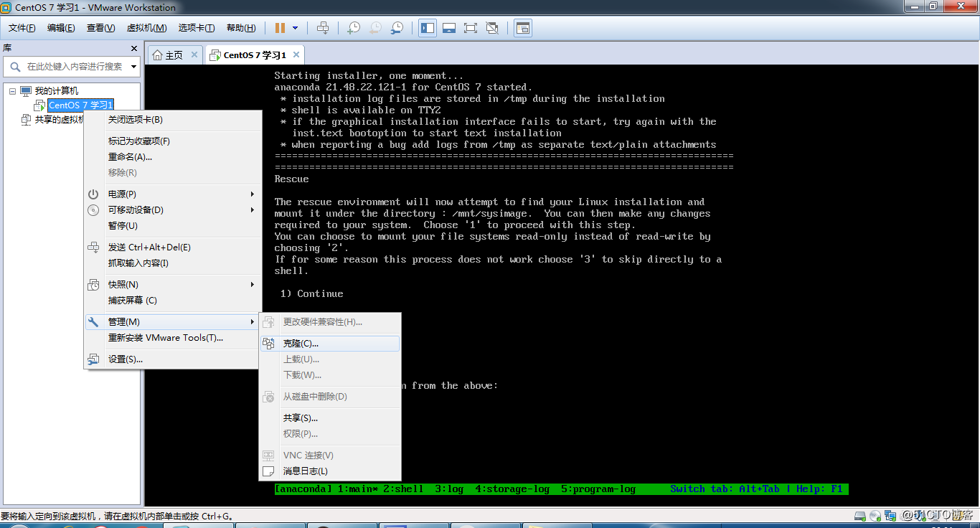Open the 编辑(E) menu

[61, 28]
